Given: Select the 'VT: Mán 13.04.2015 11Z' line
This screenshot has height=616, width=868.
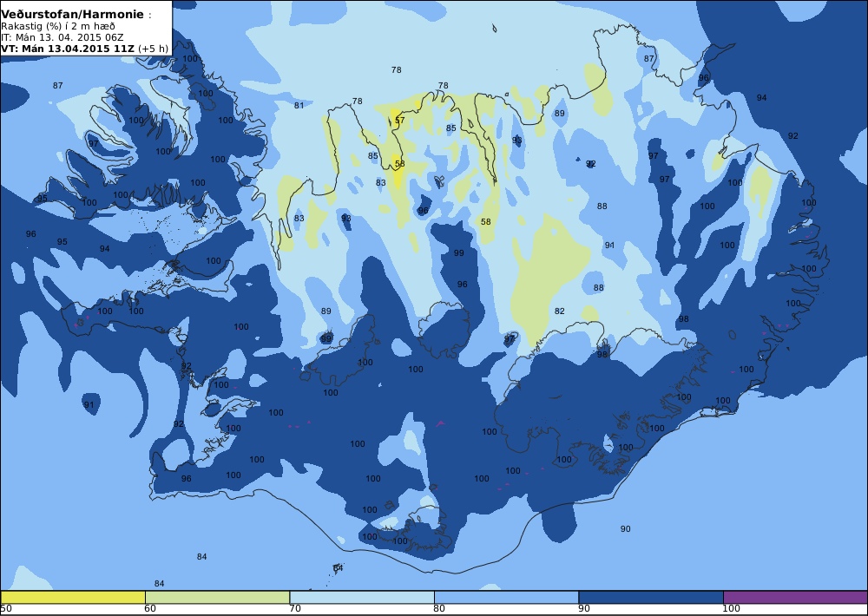Looking at the screenshot, I should coord(68,49).
